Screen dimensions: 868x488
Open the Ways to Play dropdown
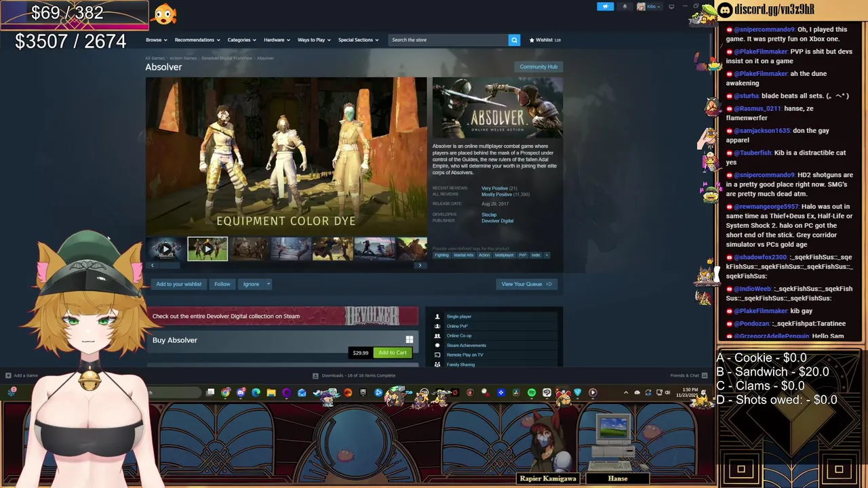coord(314,40)
